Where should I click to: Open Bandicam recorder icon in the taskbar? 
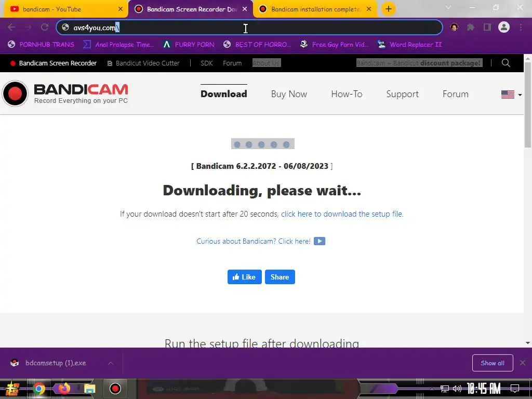[x=115, y=389]
